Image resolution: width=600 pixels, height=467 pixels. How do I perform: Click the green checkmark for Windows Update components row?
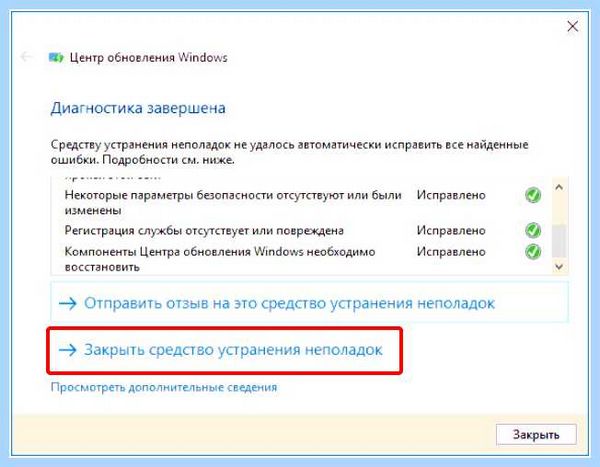[533, 251]
